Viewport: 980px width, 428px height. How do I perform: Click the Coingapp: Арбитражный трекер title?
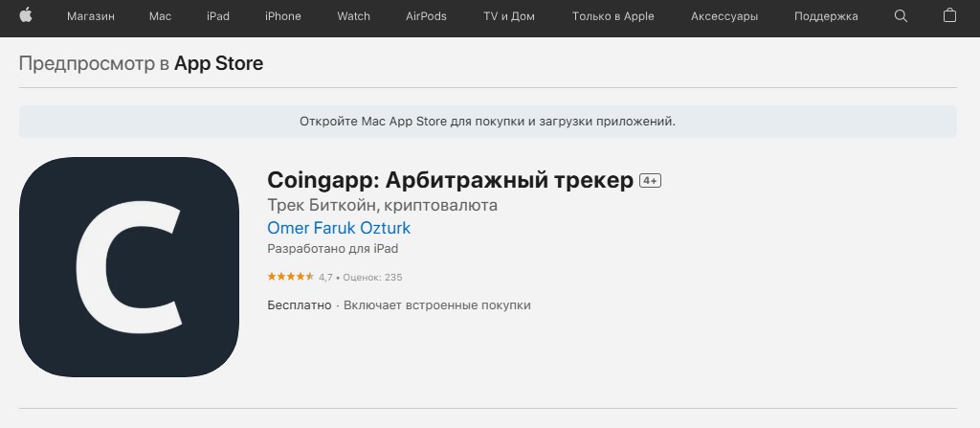click(450, 180)
